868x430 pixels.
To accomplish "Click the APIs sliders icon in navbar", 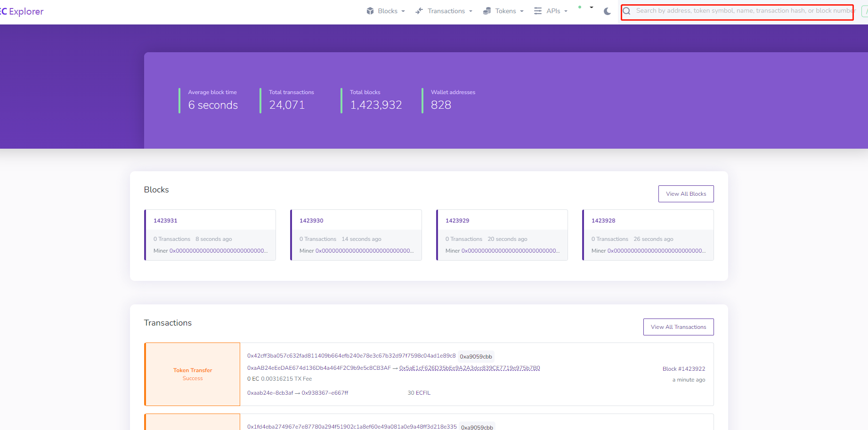I will (x=538, y=11).
